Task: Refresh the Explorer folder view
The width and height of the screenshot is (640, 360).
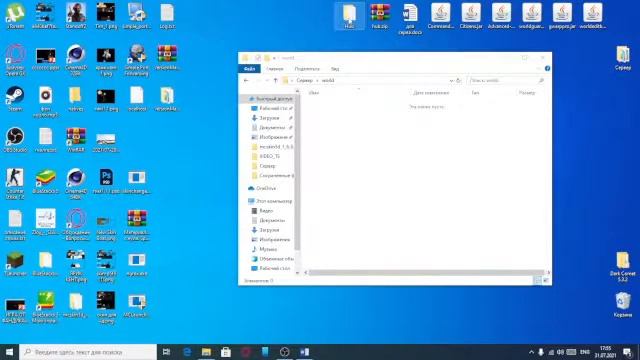Action: pos(459,80)
